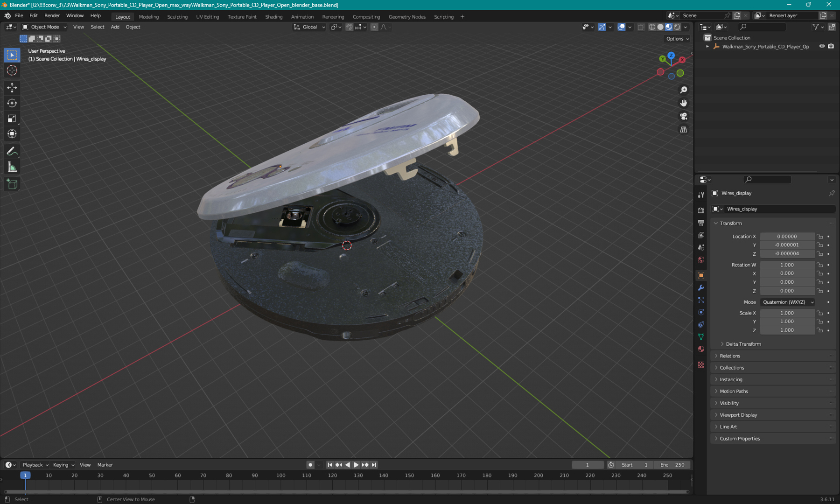This screenshot has height=504, width=840.
Task: Open the Keying popover in timeline
Action: pyautogui.click(x=63, y=465)
